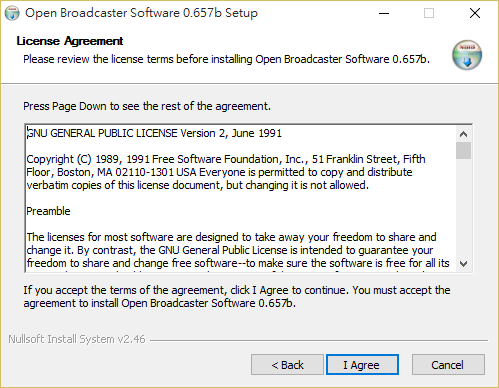Click the NSIS installer logo in the header
The width and height of the screenshot is (499, 388).
pyautogui.click(x=467, y=55)
